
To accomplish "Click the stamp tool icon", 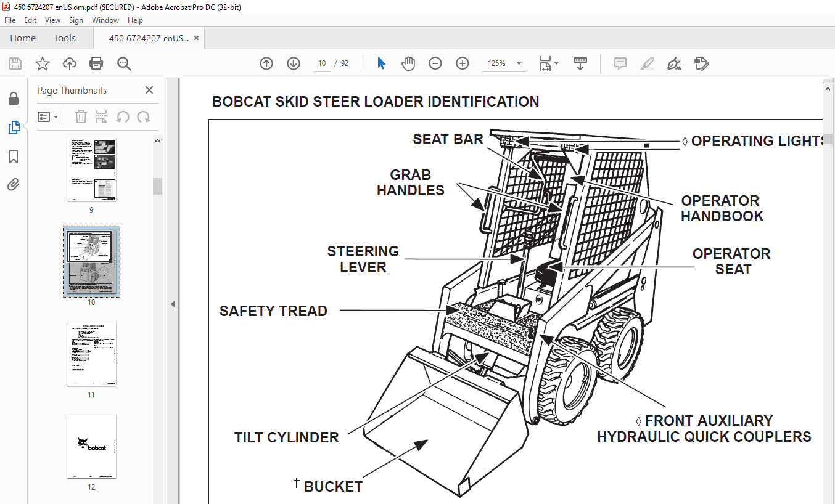I will pos(701,63).
